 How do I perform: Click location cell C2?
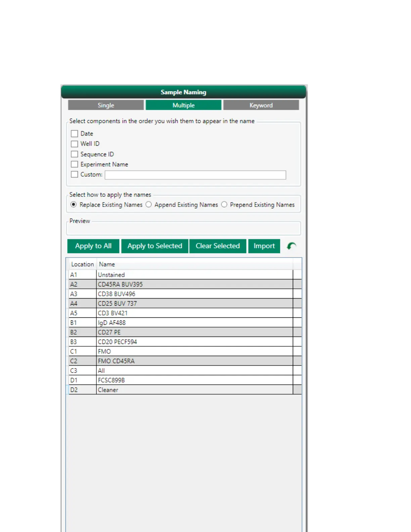click(83, 361)
